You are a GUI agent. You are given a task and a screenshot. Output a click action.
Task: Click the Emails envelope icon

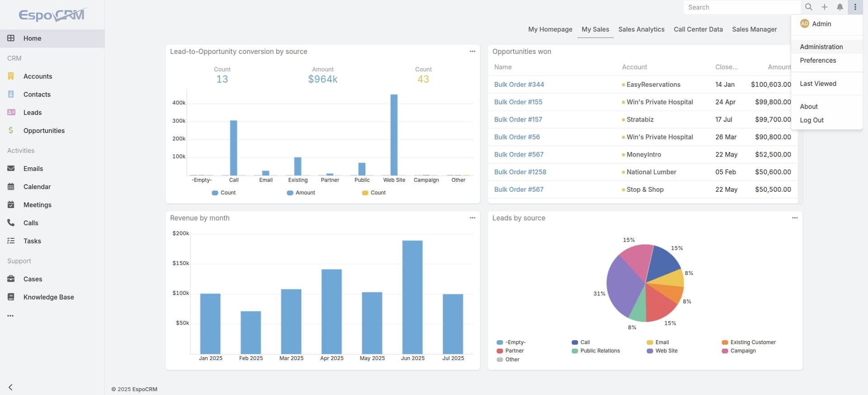11,169
